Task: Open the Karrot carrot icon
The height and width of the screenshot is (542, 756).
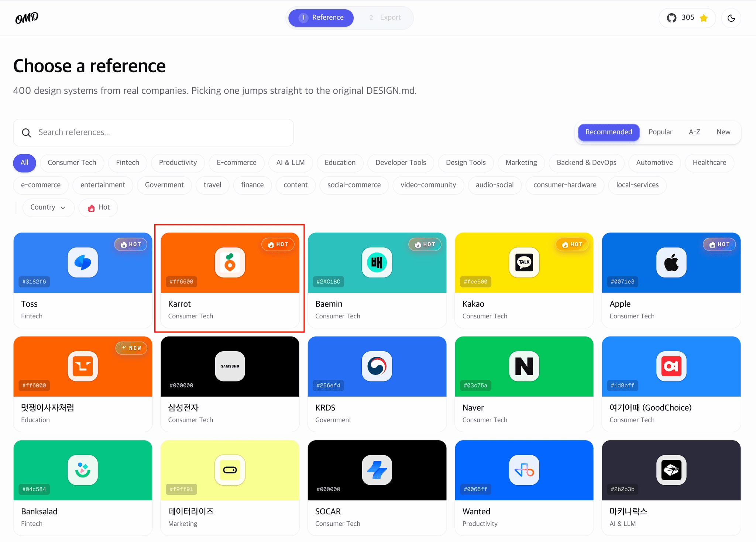Action: click(x=230, y=262)
